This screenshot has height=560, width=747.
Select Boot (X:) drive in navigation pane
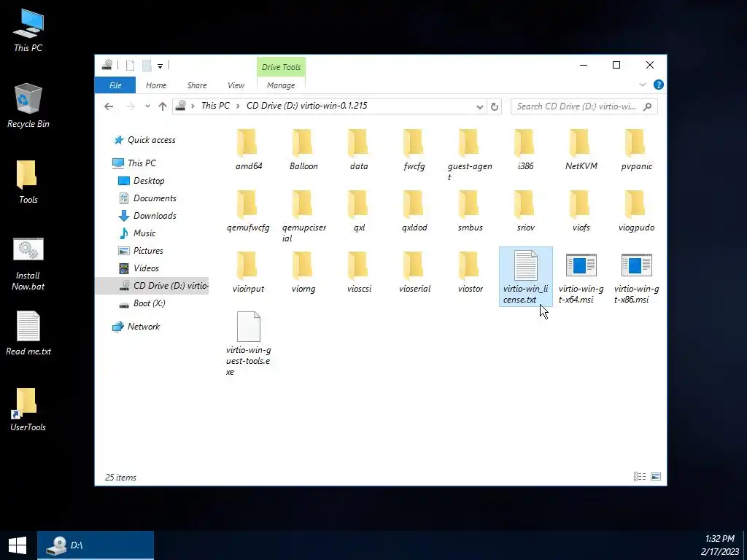(142, 303)
